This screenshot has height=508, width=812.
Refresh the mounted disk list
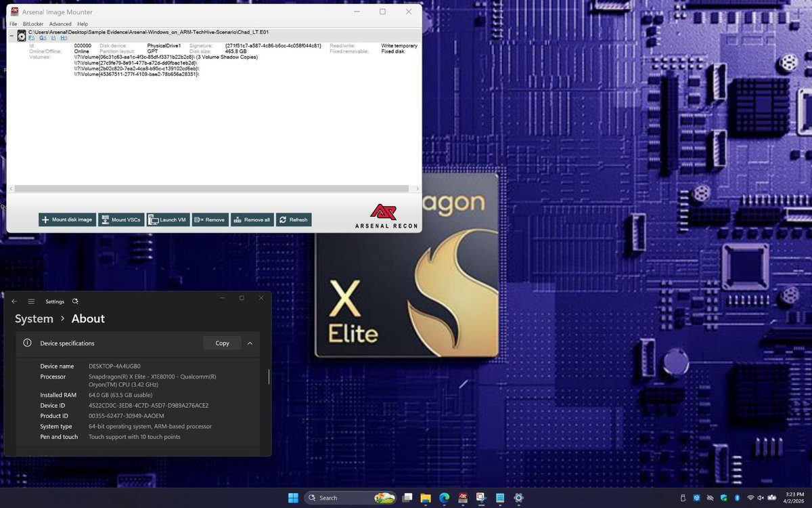pos(293,219)
